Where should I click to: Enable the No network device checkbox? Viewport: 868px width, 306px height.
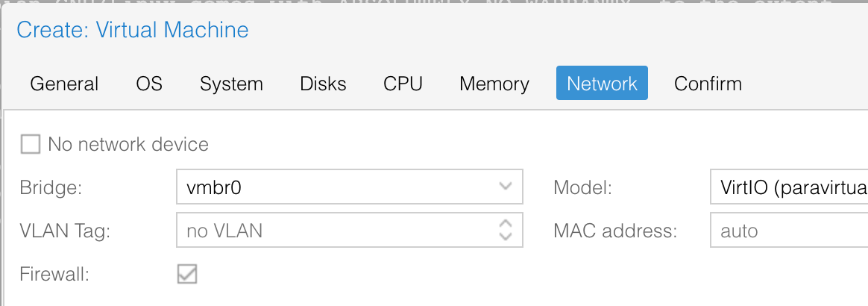click(31, 144)
